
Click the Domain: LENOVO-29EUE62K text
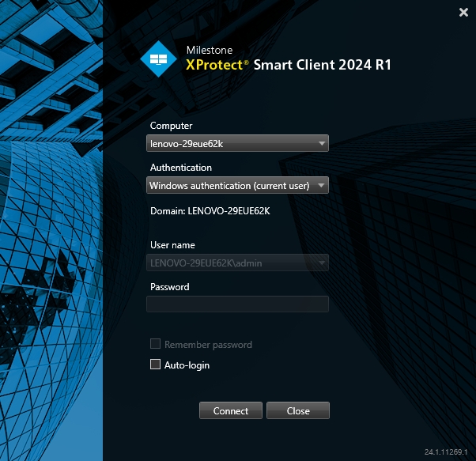click(x=210, y=211)
